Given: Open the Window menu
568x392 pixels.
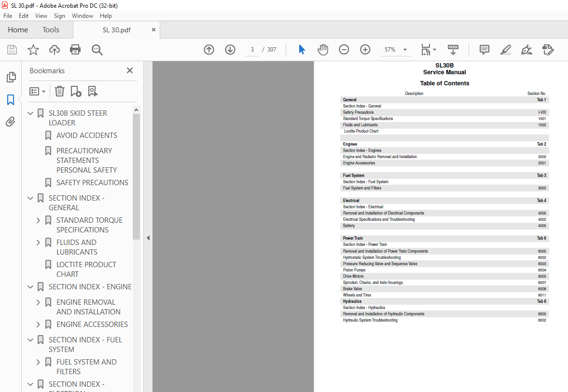Looking at the screenshot, I should (82, 16).
